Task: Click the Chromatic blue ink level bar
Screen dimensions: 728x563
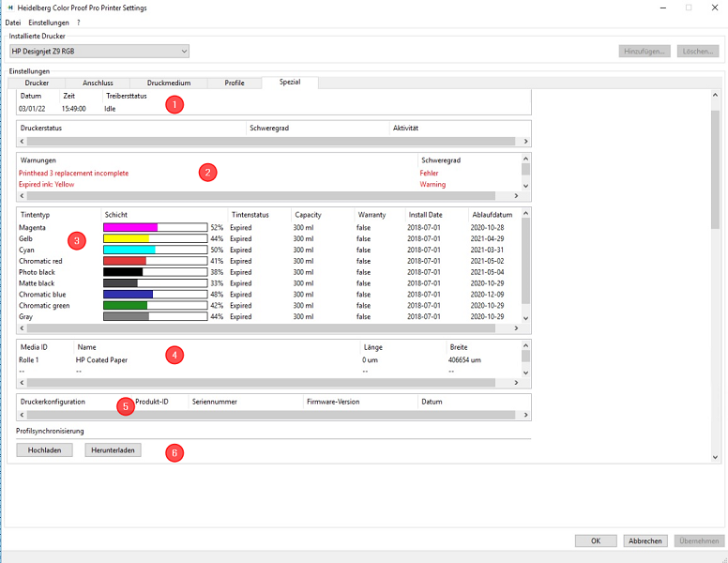Action: (x=155, y=294)
